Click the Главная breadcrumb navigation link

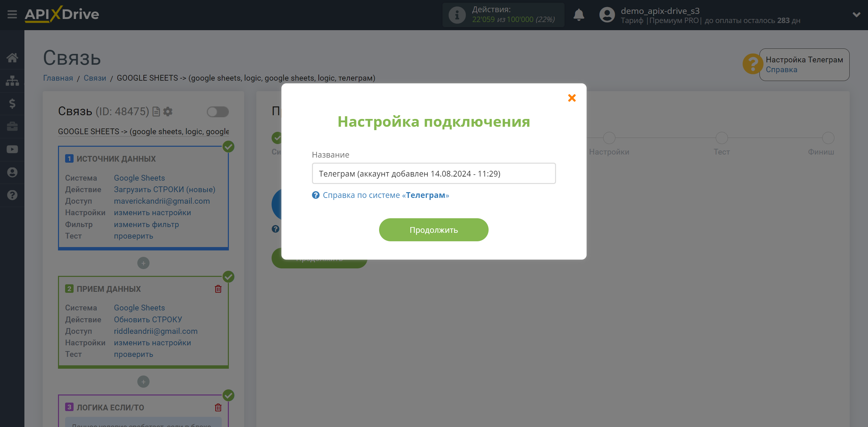(58, 77)
